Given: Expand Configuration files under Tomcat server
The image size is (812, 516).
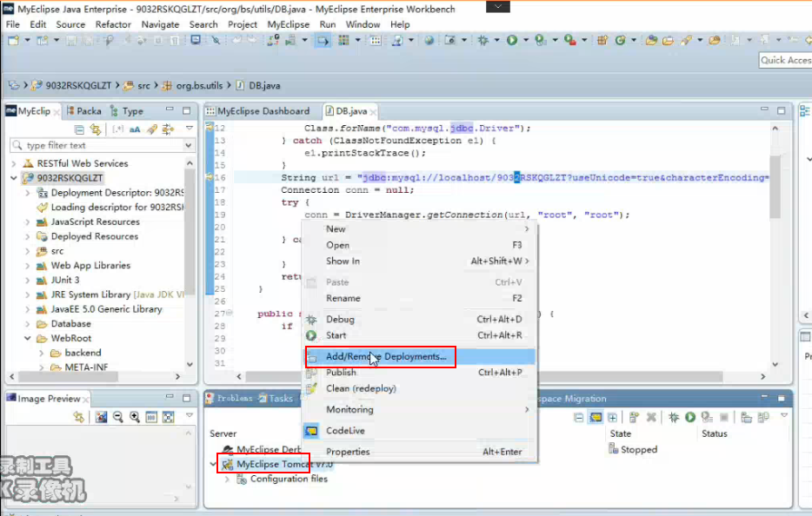Looking at the screenshot, I should (227, 479).
